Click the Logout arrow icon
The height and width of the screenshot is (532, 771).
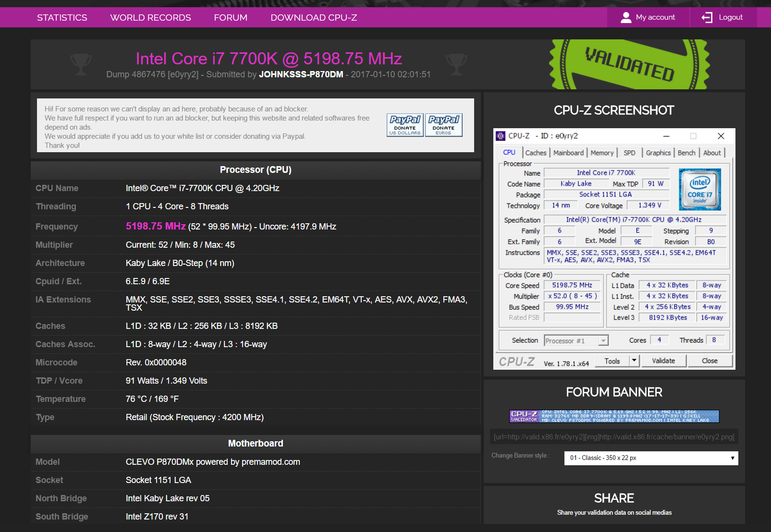pyautogui.click(x=707, y=17)
